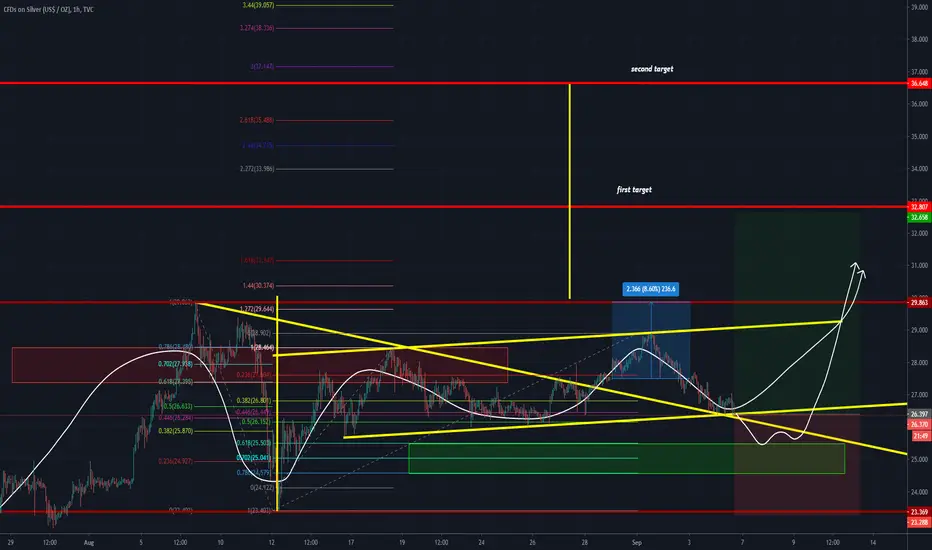
Task: Click the 28.000 price axis value
Action: (x=919, y=363)
